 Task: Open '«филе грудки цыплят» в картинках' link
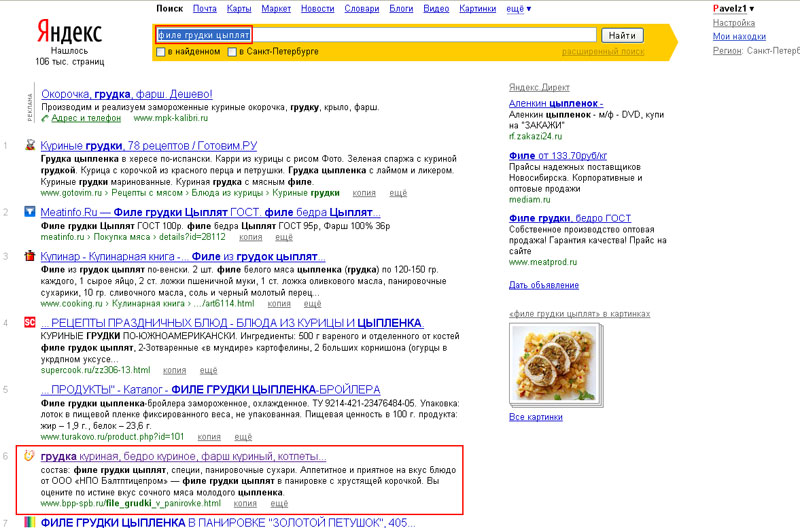[580, 314]
